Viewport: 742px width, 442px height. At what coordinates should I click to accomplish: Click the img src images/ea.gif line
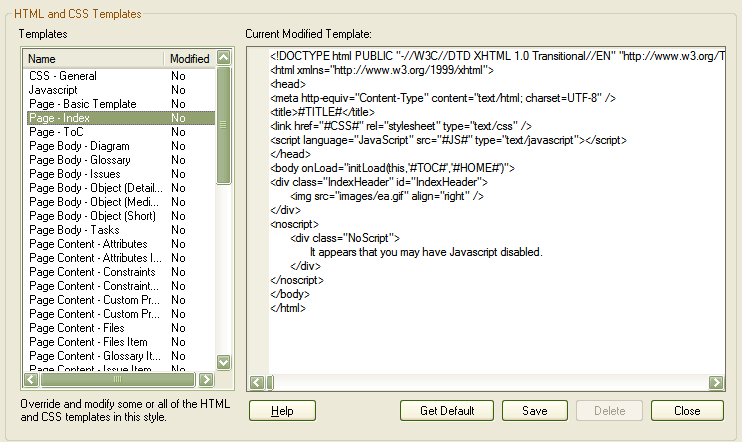click(387, 196)
